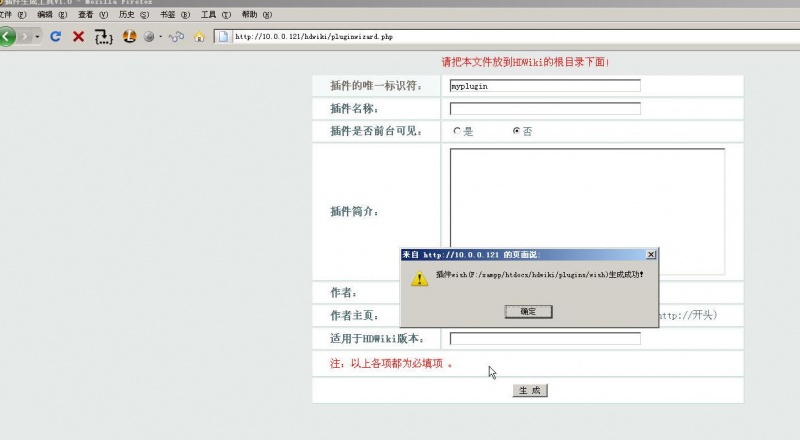Screen dimensions: 800x440
Task: Open the 书签 (B) menu
Action: 175,15
